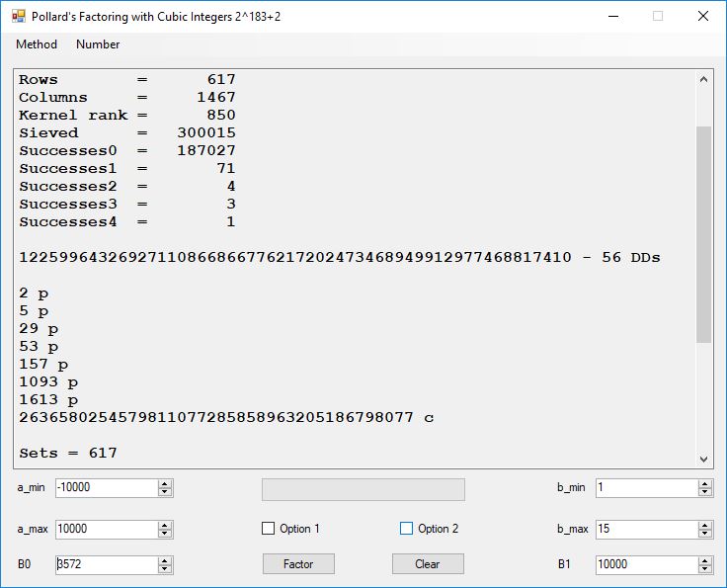Enable the Option 1 checkbox
This screenshot has height=588, width=727.
tap(268, 529)
